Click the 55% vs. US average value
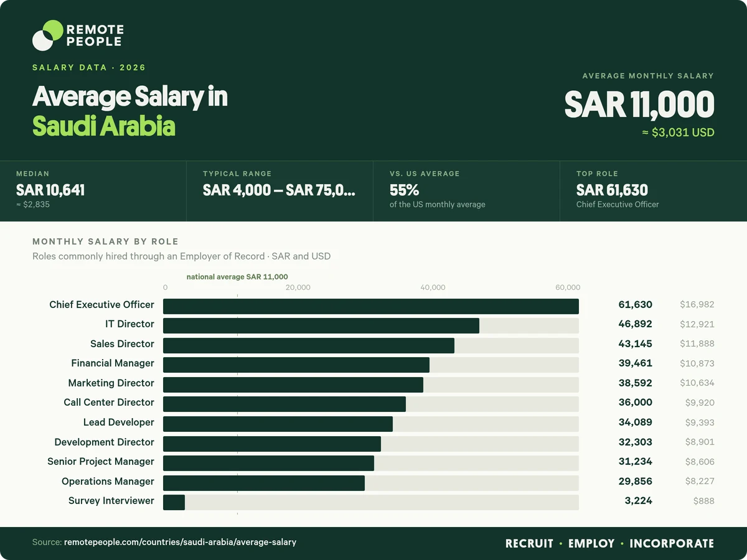 coord(404,190)
